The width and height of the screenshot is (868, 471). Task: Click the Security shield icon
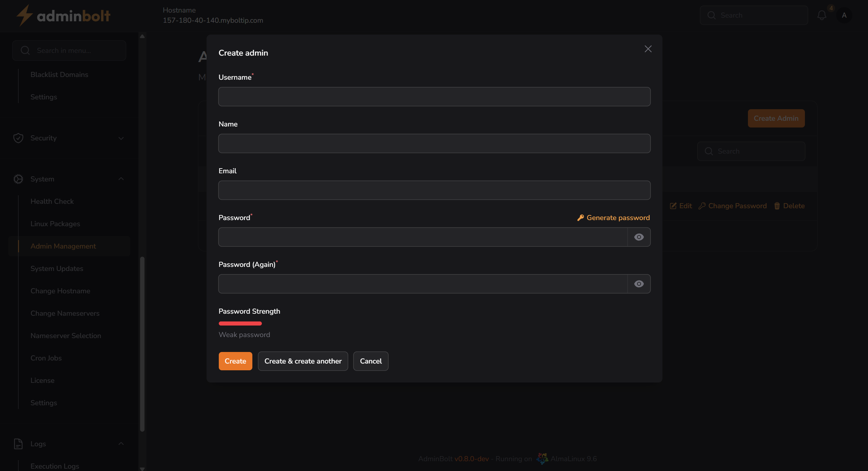[x=18, y=138]
